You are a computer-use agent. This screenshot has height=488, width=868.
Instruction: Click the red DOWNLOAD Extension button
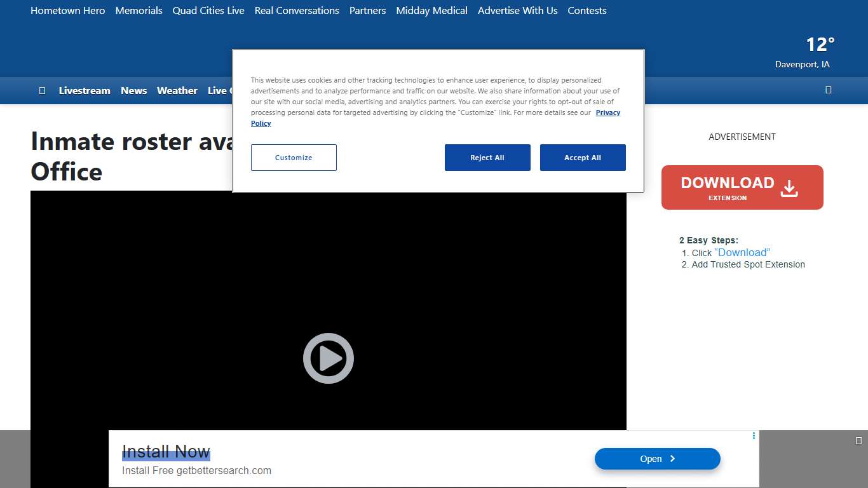742,187
